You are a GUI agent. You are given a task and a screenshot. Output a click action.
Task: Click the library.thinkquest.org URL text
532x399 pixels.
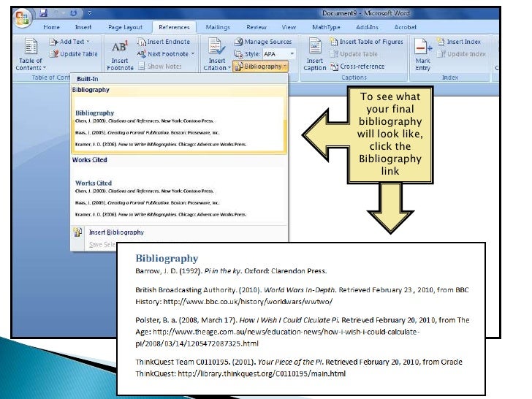[x=262, y=373]
